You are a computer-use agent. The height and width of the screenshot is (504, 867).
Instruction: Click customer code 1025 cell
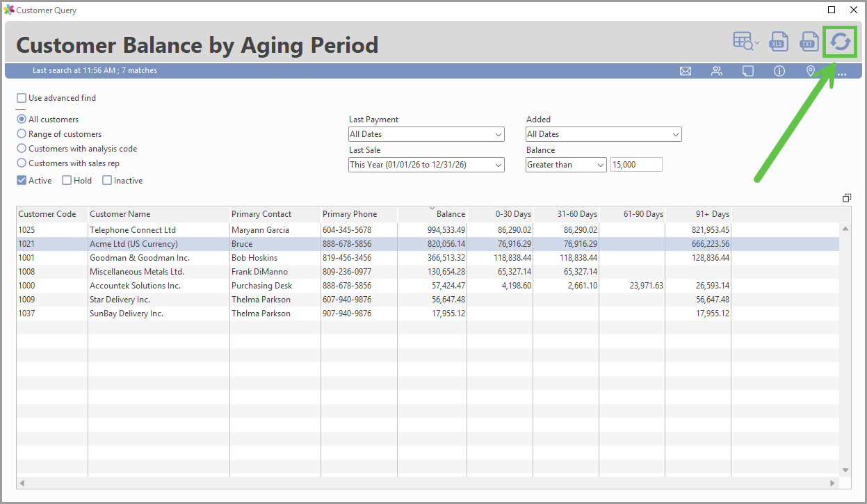pos(52,230)
